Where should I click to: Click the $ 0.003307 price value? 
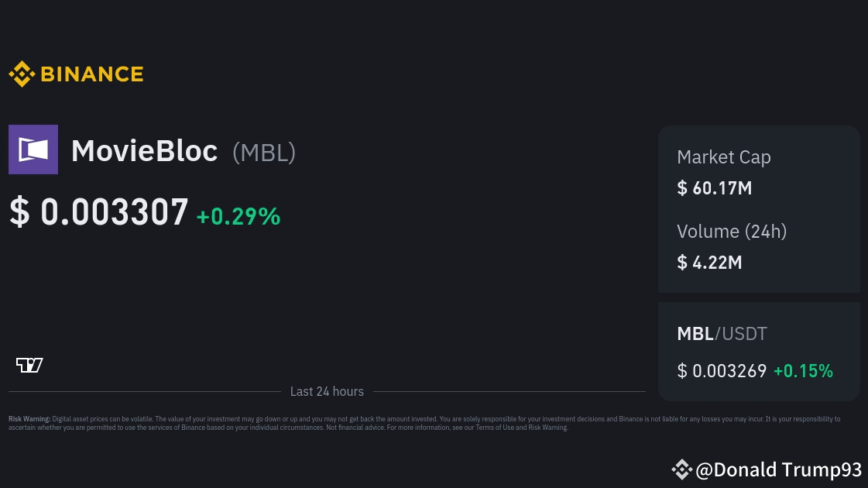[99, 212]
